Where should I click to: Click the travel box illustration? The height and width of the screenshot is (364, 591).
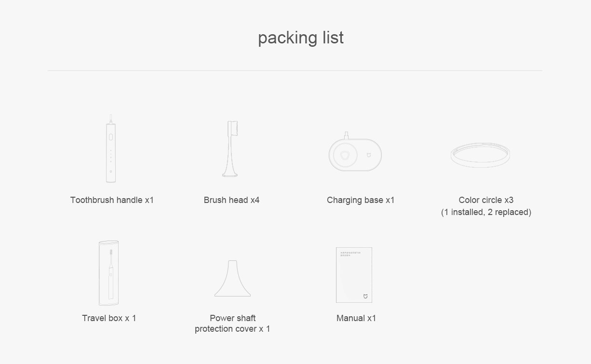[x=108, y=273]
